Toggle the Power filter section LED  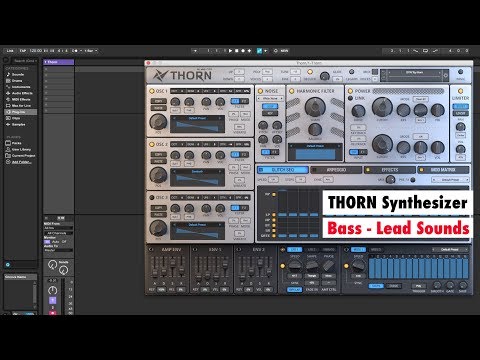350,91
